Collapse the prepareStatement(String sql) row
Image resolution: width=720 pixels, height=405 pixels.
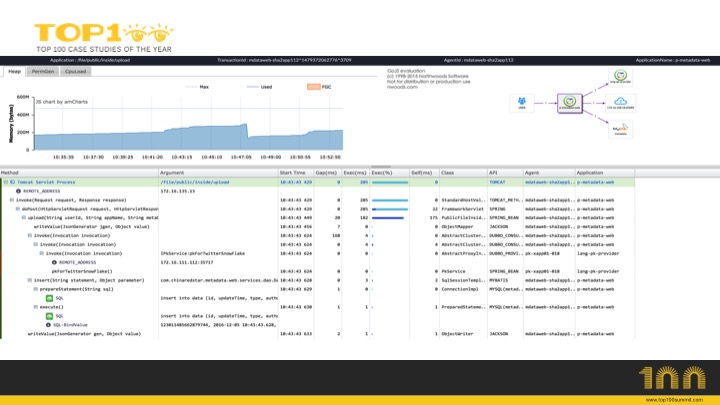click(36, 289)
